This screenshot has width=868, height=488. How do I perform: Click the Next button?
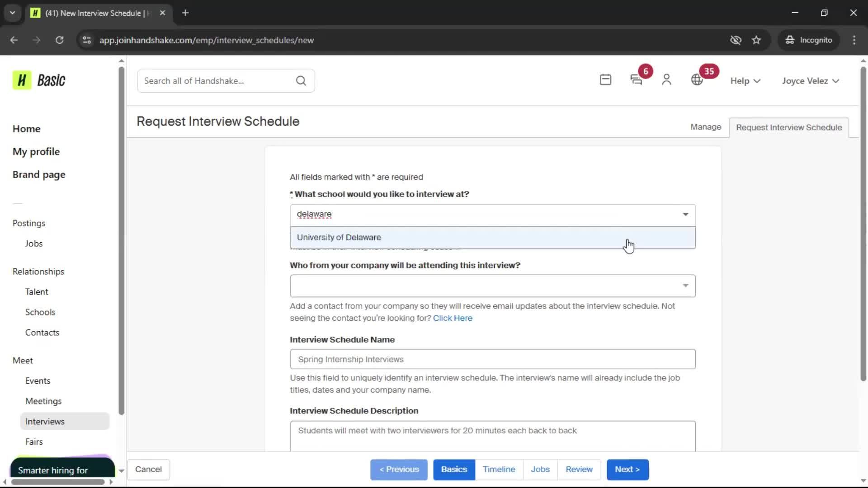pyautogui.click(x=627, y=469)
